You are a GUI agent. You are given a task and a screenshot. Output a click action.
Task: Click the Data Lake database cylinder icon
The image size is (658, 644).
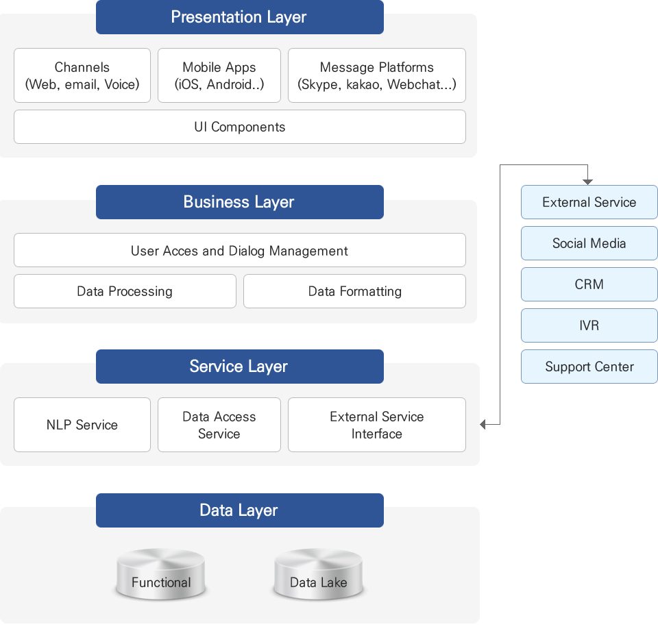click(x=318, y=574)
